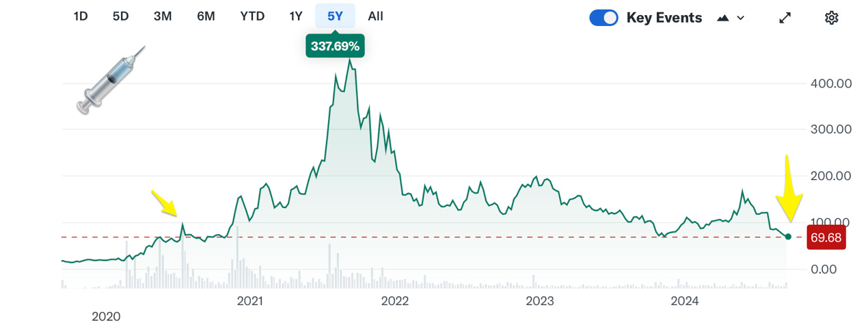Screen dimensions: 868x327
Task: Switch chart to 1Y range
Action: pos(295,16)
